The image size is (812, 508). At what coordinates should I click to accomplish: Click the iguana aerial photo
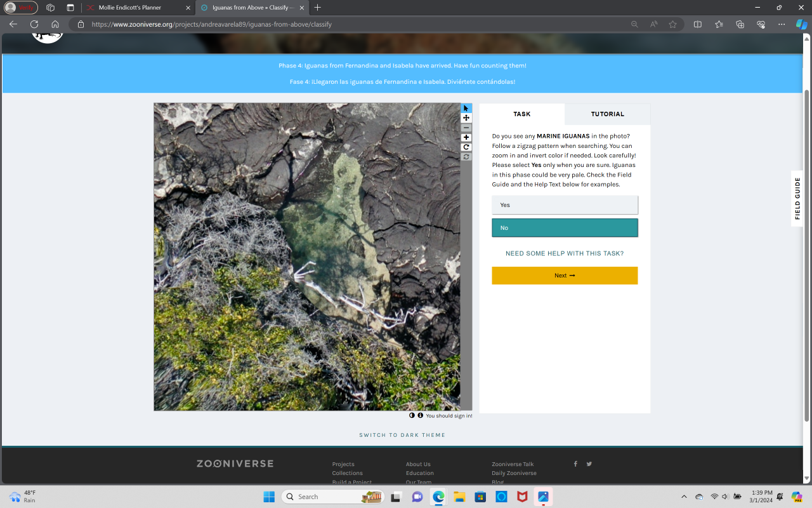(307, 257)
